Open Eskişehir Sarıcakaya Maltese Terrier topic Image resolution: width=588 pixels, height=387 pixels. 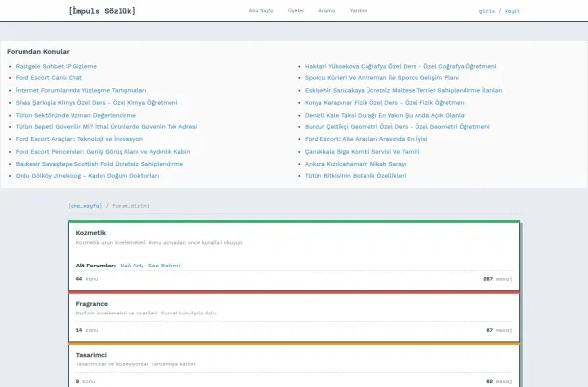(403, 90)
